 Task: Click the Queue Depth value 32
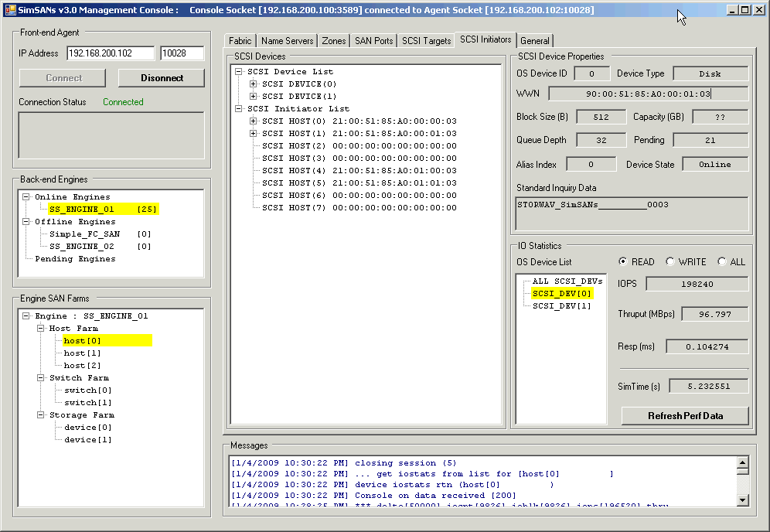coord(601,140)
